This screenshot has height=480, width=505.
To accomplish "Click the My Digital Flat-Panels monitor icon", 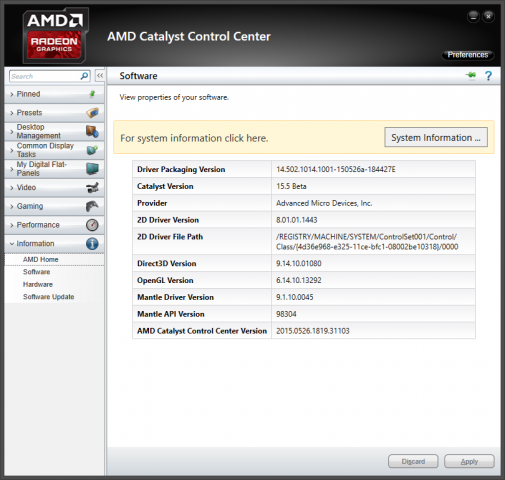I will tap(92, 169).
